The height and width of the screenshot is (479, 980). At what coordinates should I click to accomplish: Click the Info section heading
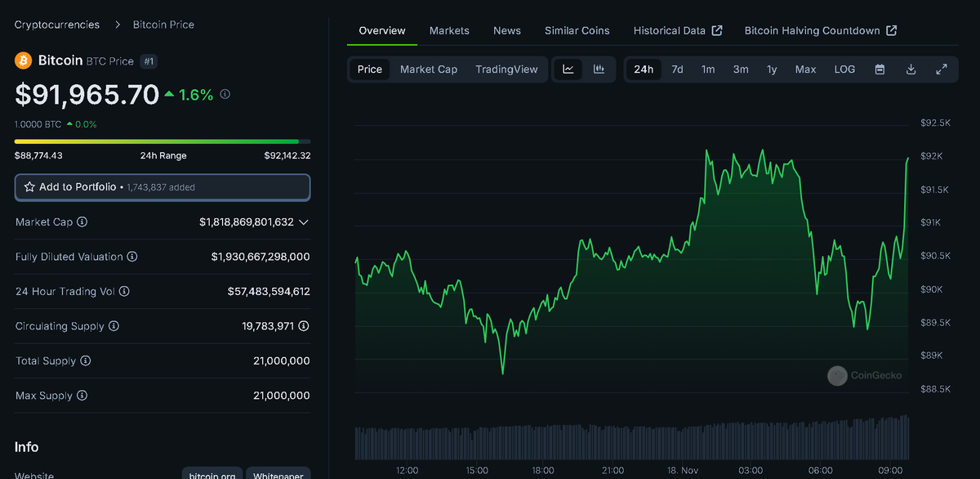[26, 447]
